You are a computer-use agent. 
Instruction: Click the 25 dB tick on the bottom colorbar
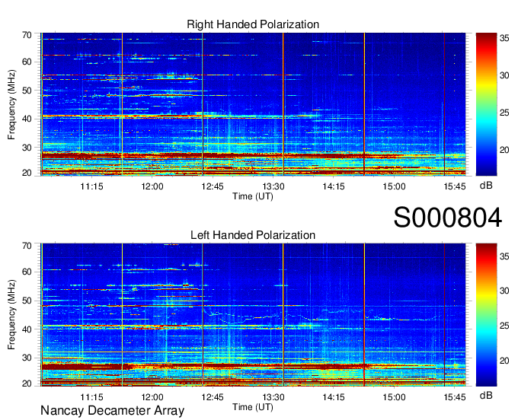tap(504, 326)
